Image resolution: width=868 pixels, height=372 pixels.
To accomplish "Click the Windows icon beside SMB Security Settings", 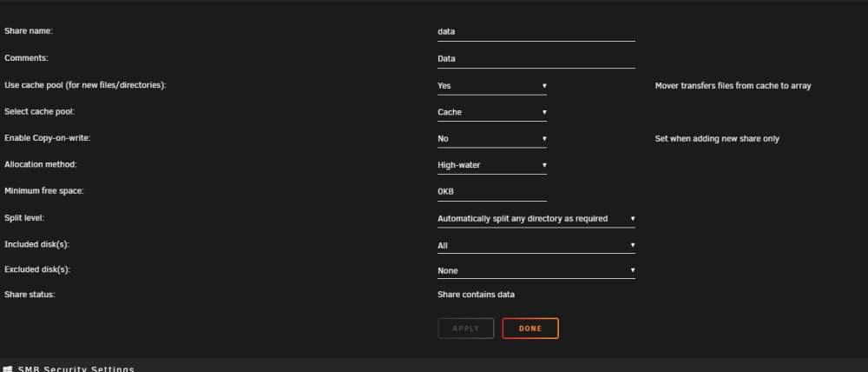I will [8, 369].
